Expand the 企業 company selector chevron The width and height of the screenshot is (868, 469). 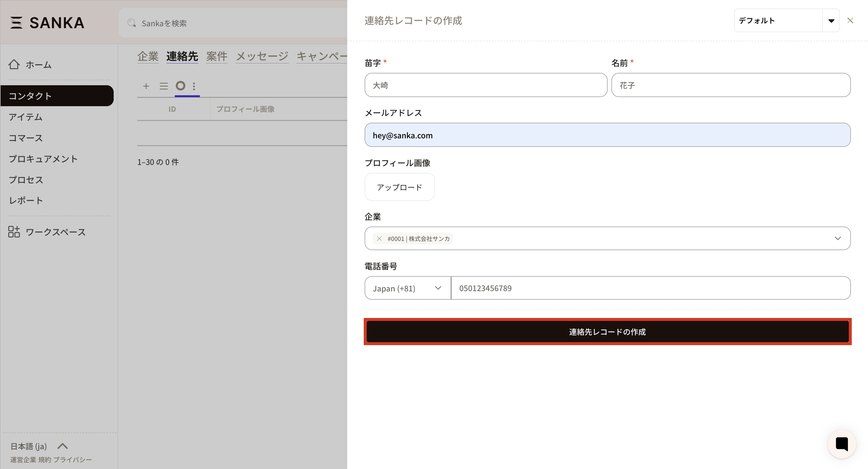[838, 238]
